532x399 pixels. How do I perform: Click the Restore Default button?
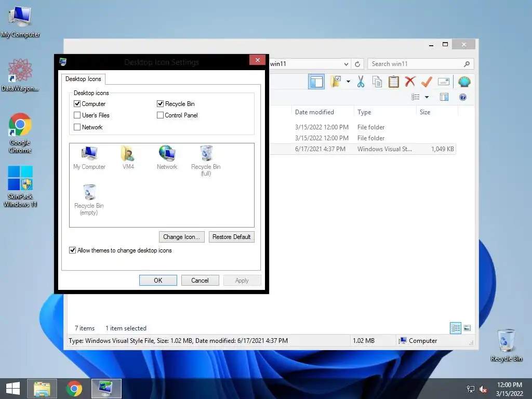pyautogui.click(x=231, y=237)
